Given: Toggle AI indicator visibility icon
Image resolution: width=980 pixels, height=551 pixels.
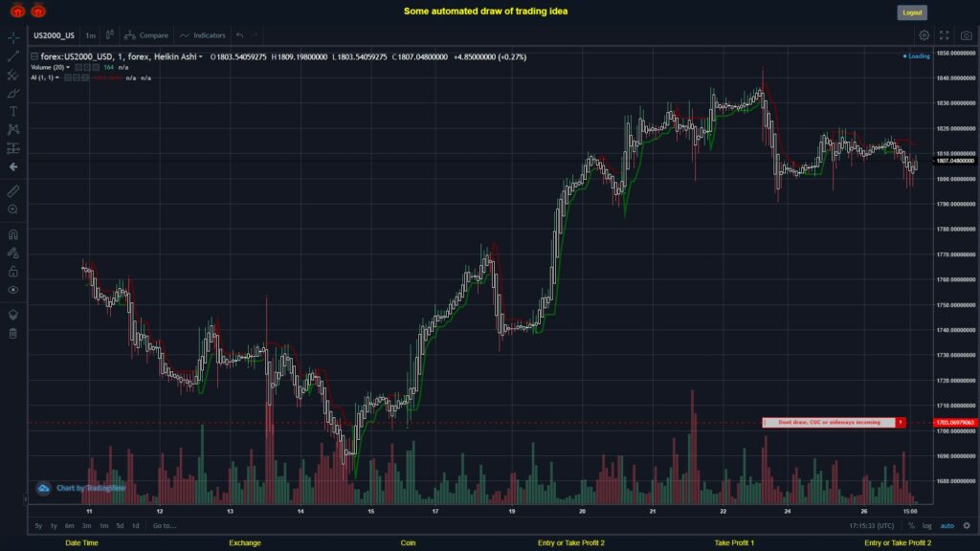Looking at the screenshot, I should [68, 78].
